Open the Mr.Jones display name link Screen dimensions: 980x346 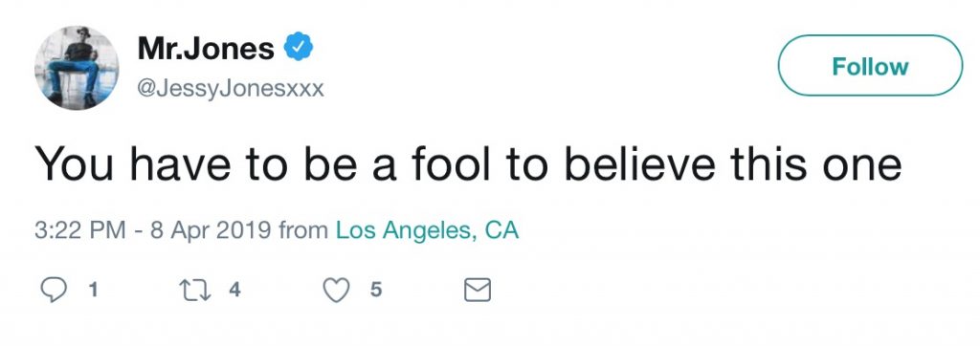click(206, 48)
